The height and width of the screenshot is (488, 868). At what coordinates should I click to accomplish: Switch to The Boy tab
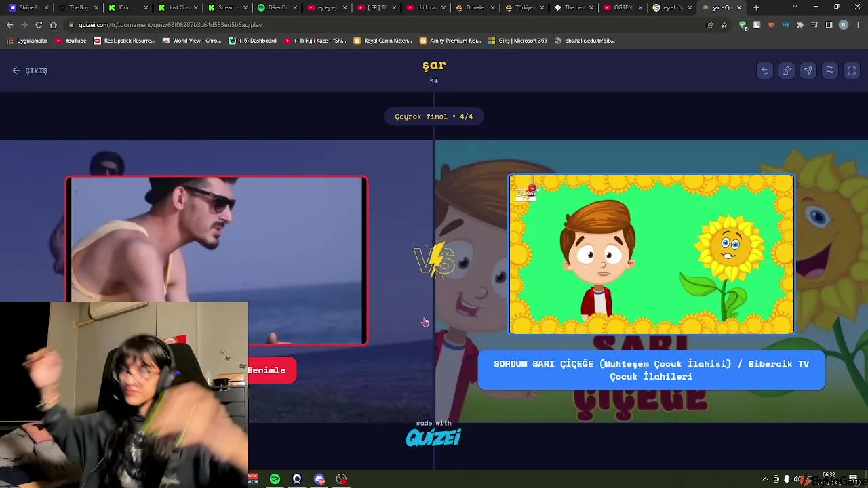coord(79,7)
